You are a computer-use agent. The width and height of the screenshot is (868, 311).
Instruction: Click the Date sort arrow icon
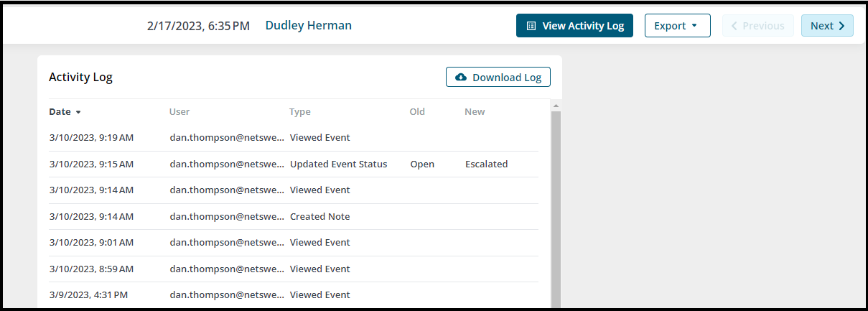click(x=78, y=112)
